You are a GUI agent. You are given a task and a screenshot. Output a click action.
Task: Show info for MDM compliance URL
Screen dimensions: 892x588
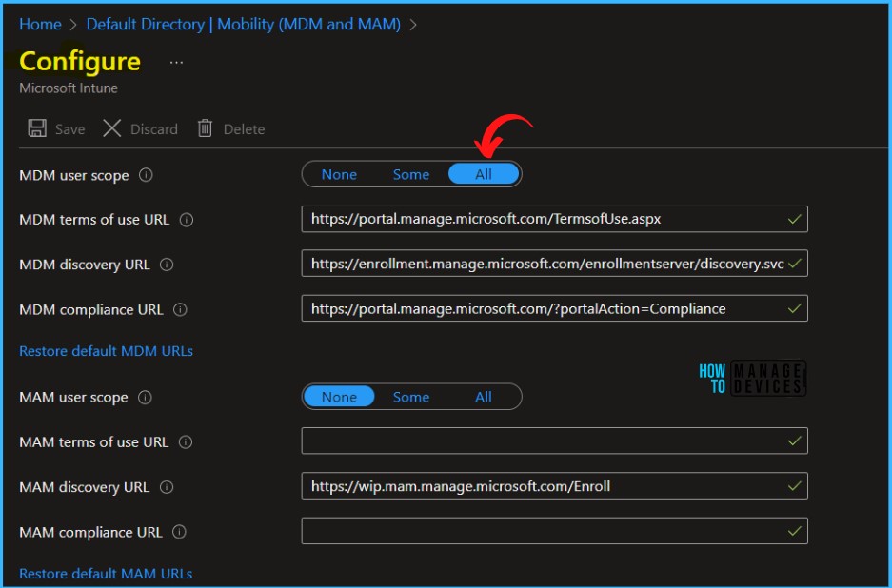click(x=180, y=309)
